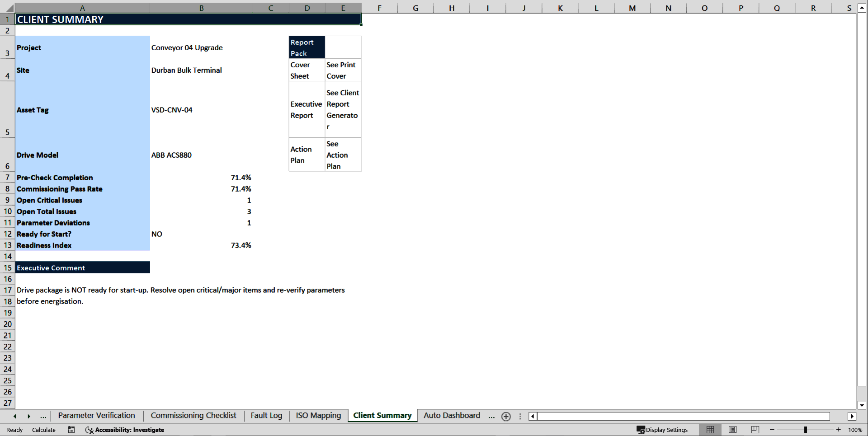The image size is (868, 436).
Task: Switch to the Fault Log tab
Action: [x=266, y=415]
